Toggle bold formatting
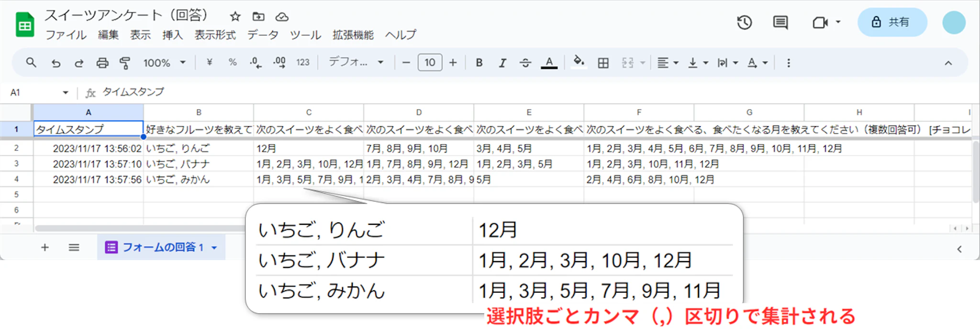 click(x=479, y=63)
